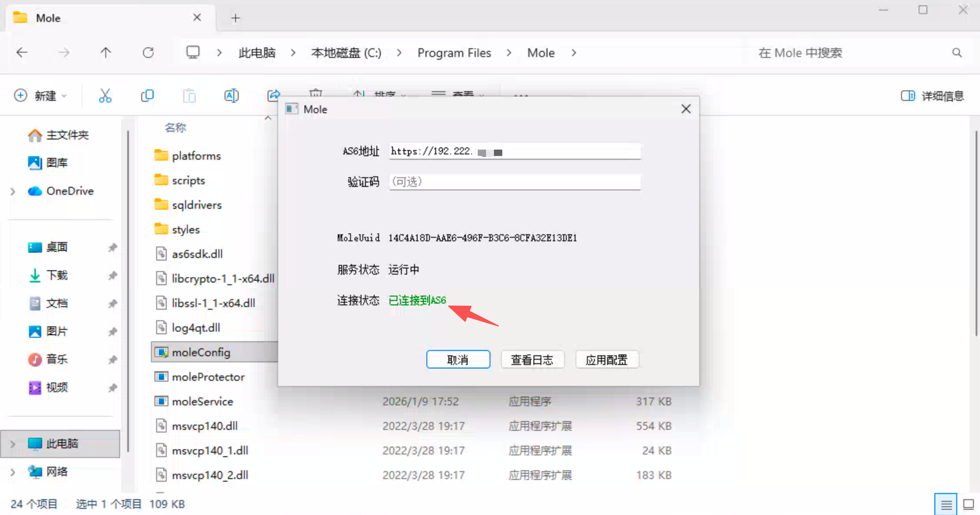Image resolution: width=980 pixels, height=515 pixels.
Task: Expand chevron after Mole in breadcrumb
Action: (x=574, y=53)
